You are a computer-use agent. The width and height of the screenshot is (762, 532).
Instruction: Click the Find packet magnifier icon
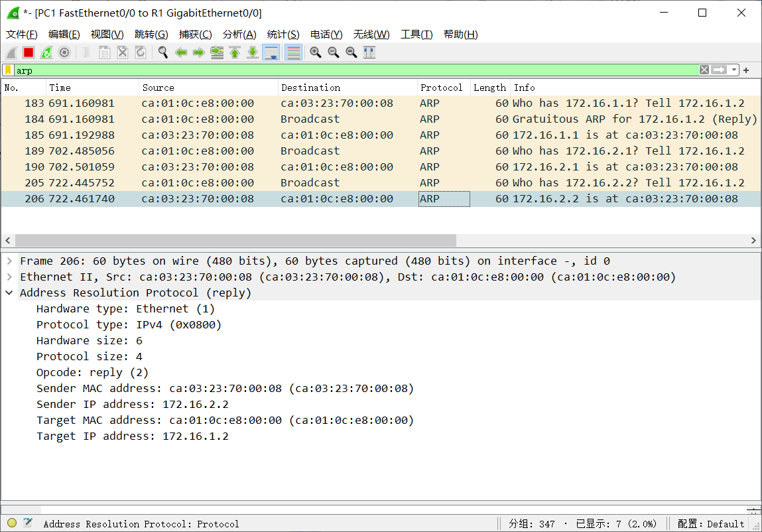pos(163,52)
